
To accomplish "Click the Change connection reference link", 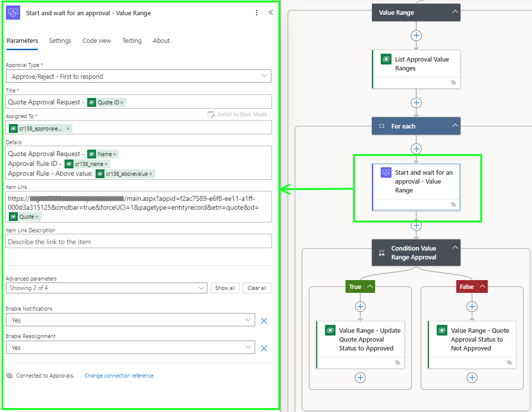I will point(119,376).
